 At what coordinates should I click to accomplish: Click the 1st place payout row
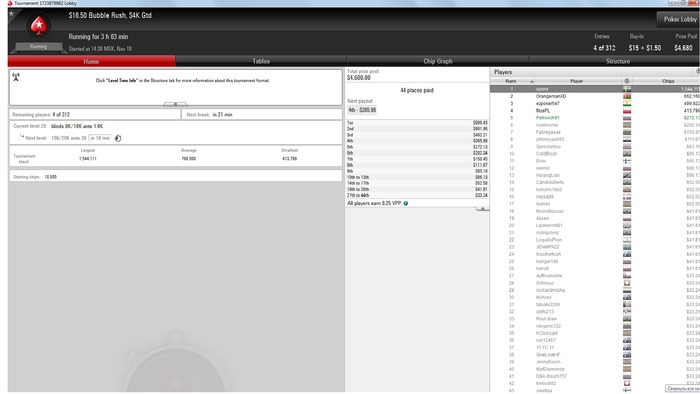417,123
